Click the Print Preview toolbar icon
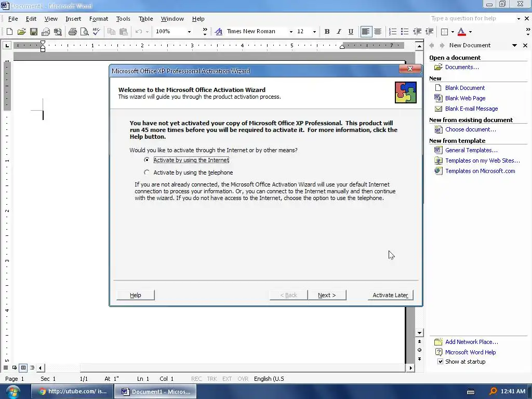 [85, 32]
